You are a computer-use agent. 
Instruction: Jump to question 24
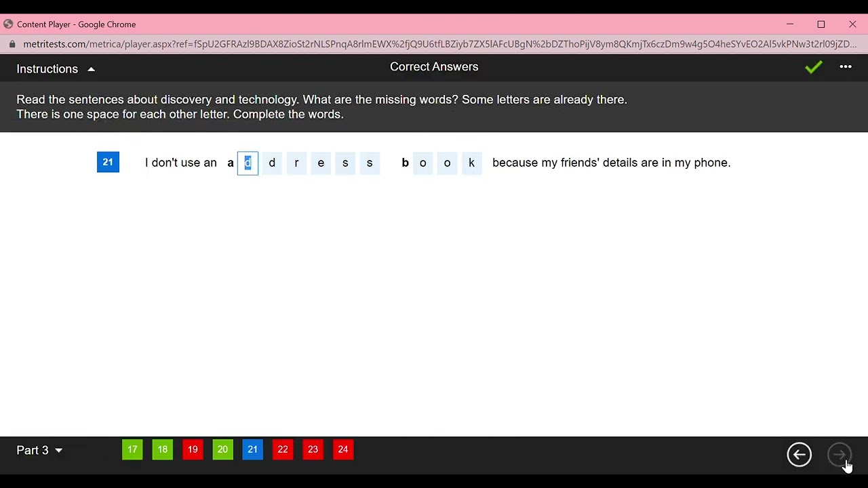(343, 449)
